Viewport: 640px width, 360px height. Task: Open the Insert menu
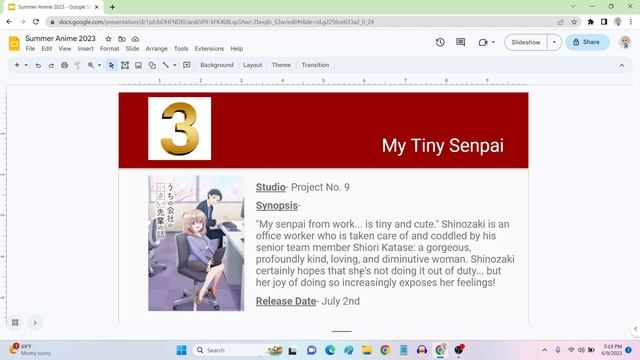point(85,49)
